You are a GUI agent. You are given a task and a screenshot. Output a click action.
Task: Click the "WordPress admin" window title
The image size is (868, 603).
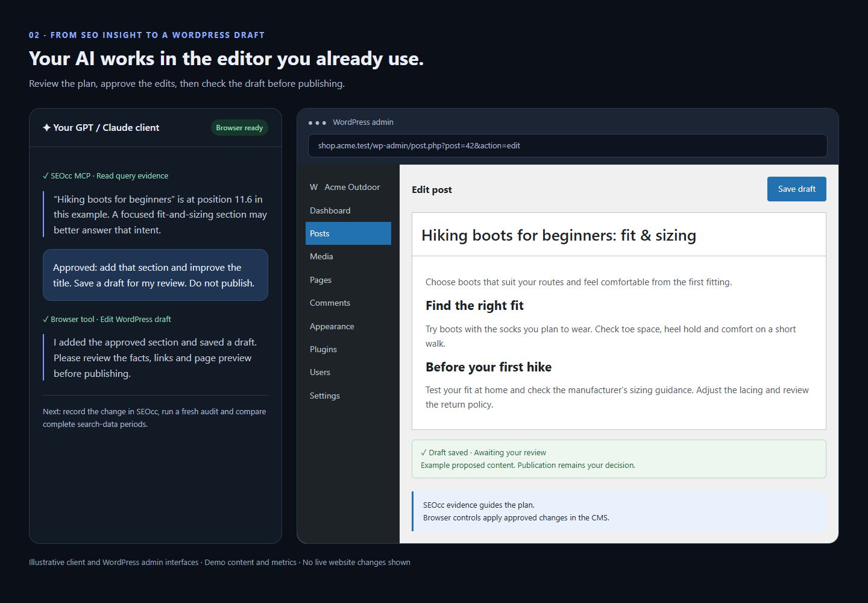point(363,122)
